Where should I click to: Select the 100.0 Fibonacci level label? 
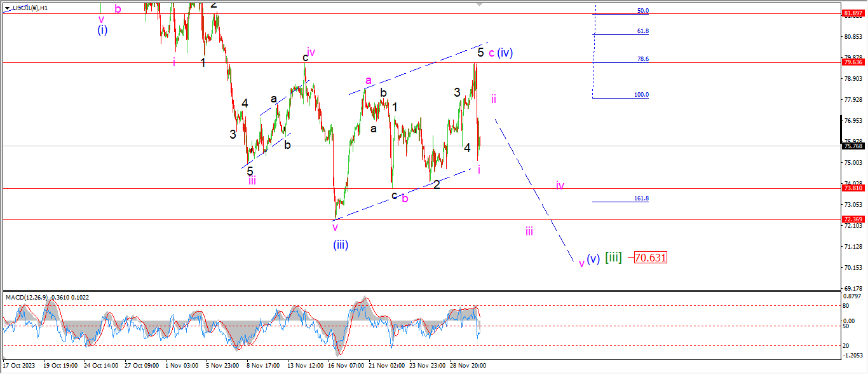point(641,95)
